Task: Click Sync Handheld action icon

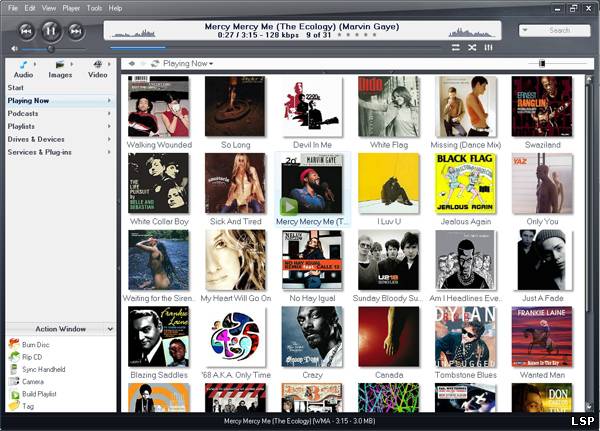Action: (14, 369)
